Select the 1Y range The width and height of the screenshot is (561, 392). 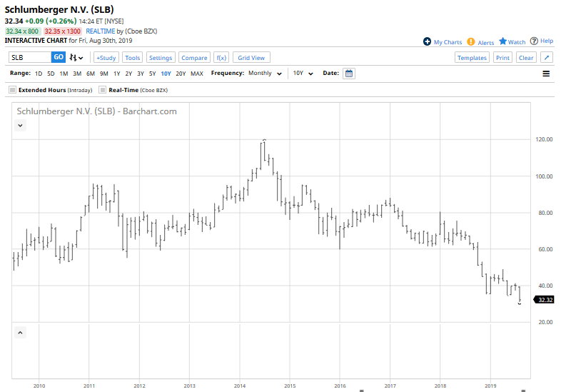click(116, 74)
